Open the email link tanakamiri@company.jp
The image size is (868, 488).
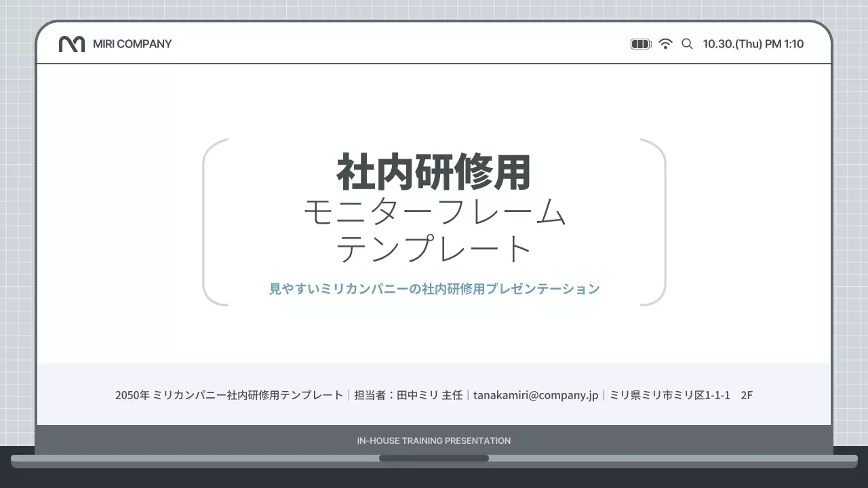[x=536, y=394]
